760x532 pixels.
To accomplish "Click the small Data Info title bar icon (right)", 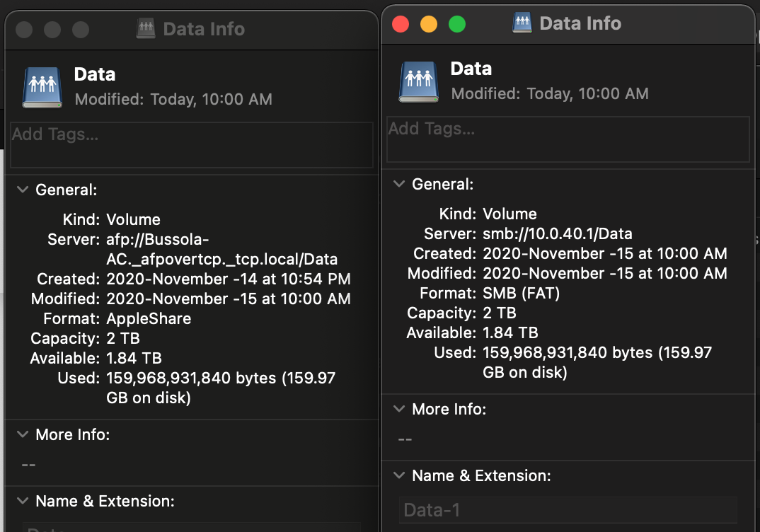I will point(522,23).
